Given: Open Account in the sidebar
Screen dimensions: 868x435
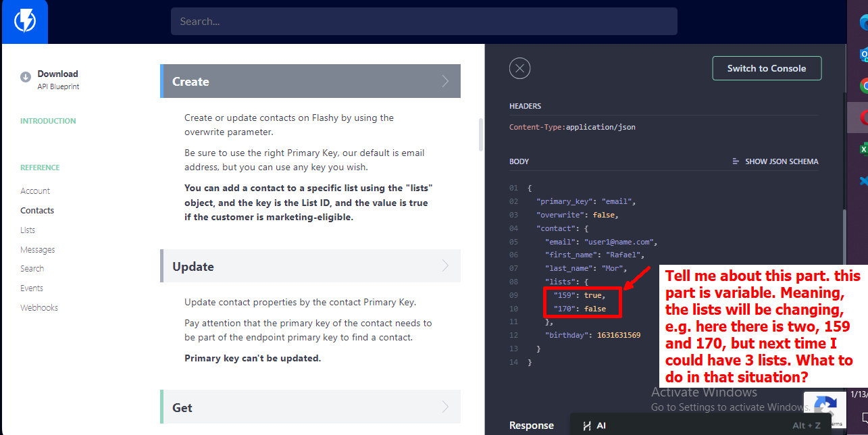Looking at the screenshot, I should (35, 191).
